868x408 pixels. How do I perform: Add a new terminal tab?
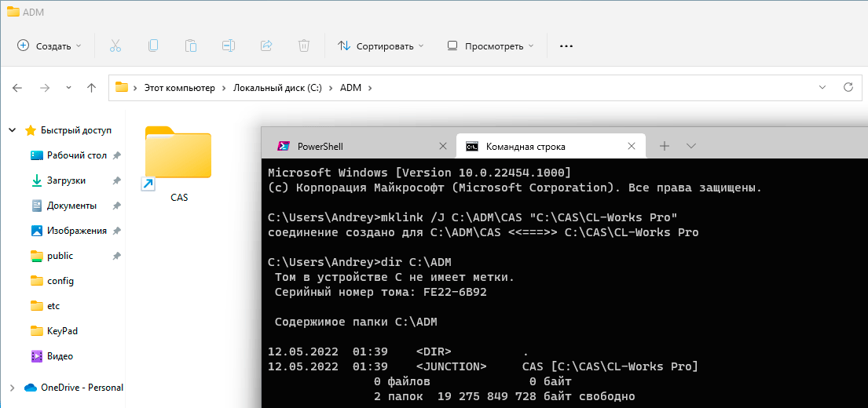pos(665,146)
